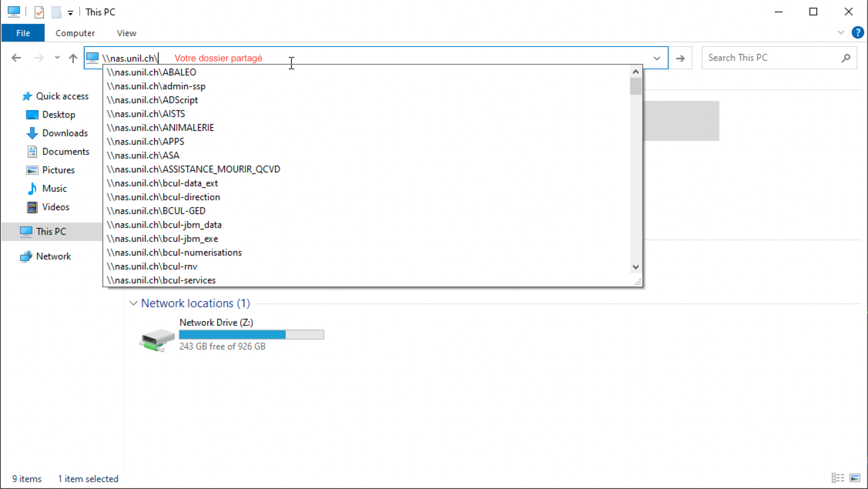The height and width of the screenshot is (489, 868).
Task: Expand the ribbon with the chevron
Action: pos(841,33)
